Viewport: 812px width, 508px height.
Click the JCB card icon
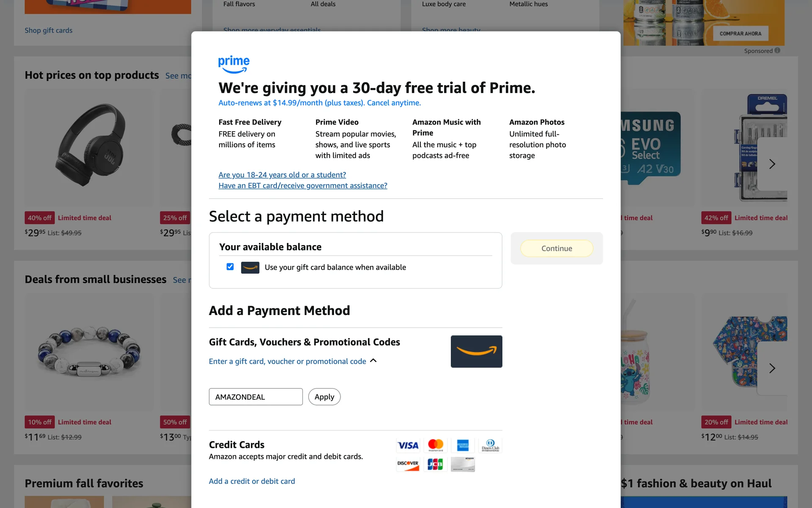[x=435, y=464]
